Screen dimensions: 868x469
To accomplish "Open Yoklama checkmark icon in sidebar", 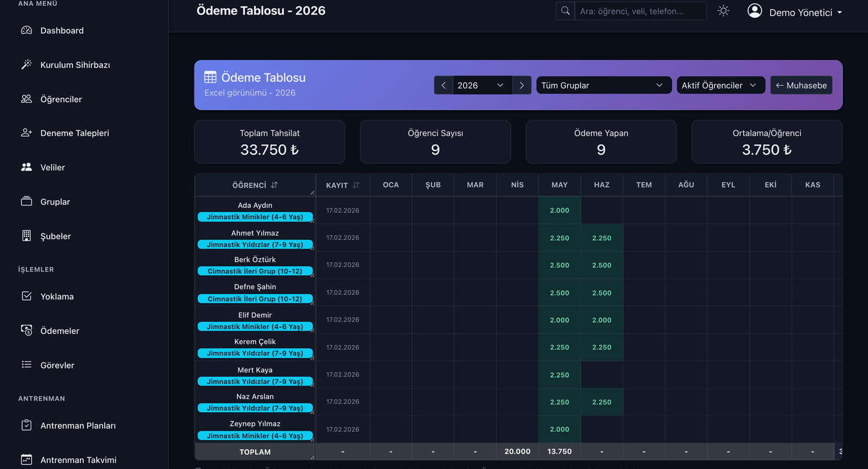I will point(26,296).
